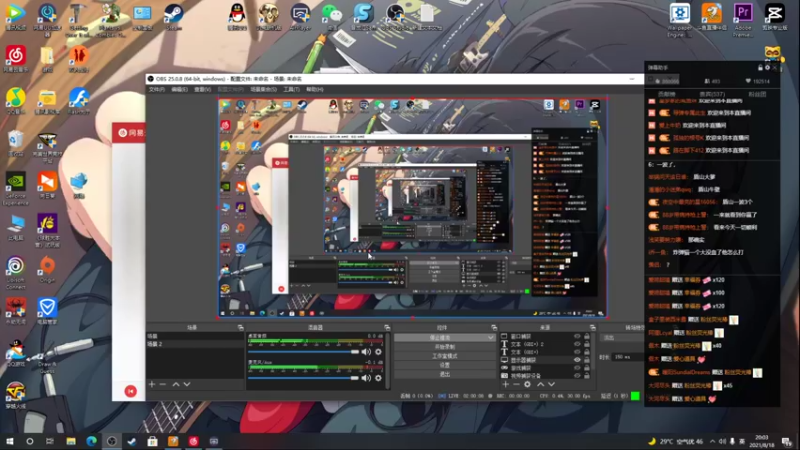Toggle visibility of the 视频捕获设备 source

click(577, 375)
